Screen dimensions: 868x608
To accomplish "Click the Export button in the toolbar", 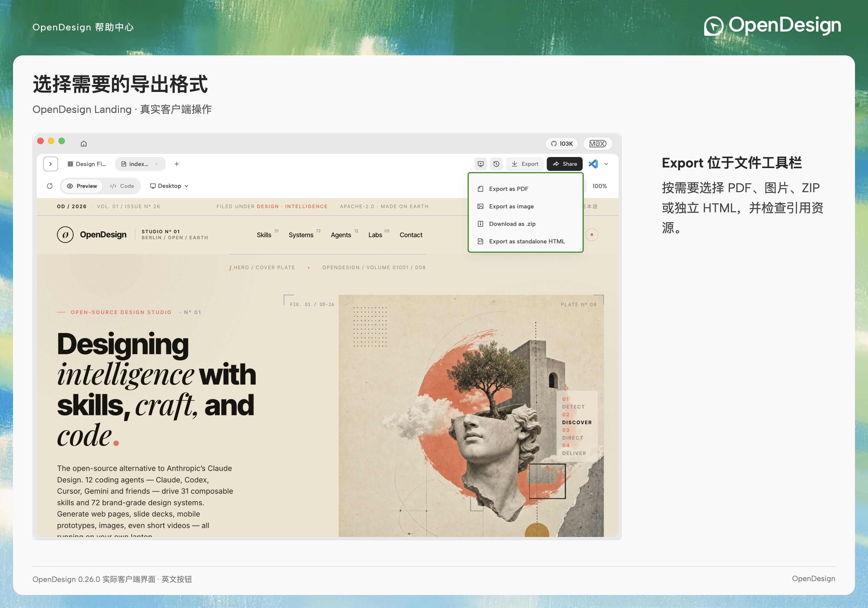I will 525,164.
